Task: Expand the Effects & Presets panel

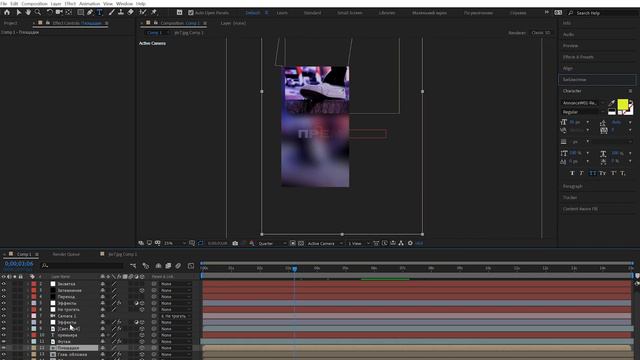Action: pyautogui.click(x=578, y=57)
